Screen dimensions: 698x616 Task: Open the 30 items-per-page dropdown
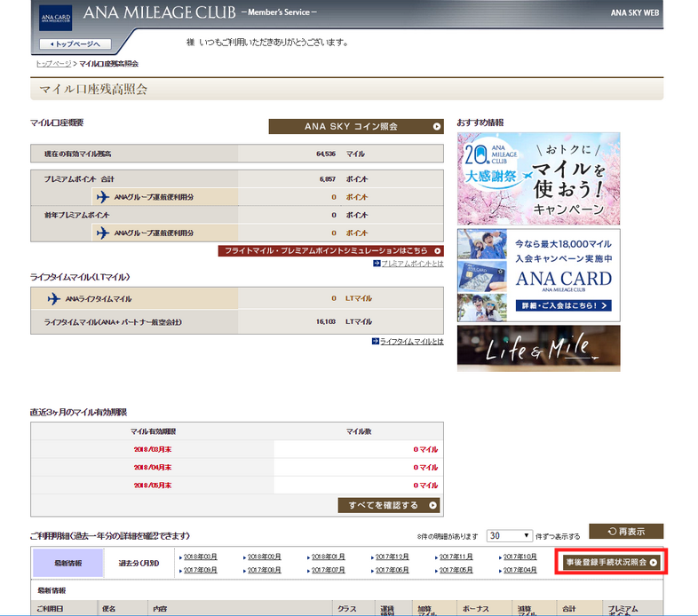[x=509, y=536]
